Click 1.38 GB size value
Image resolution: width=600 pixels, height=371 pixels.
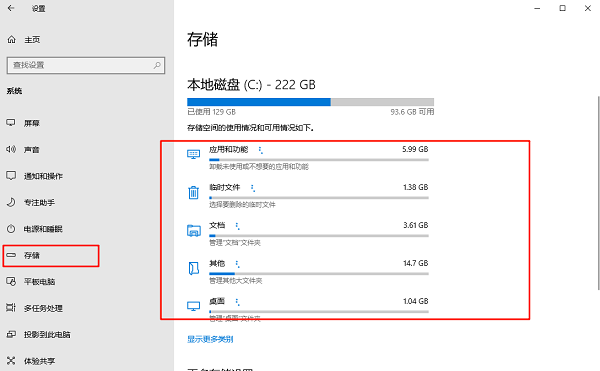416,187
